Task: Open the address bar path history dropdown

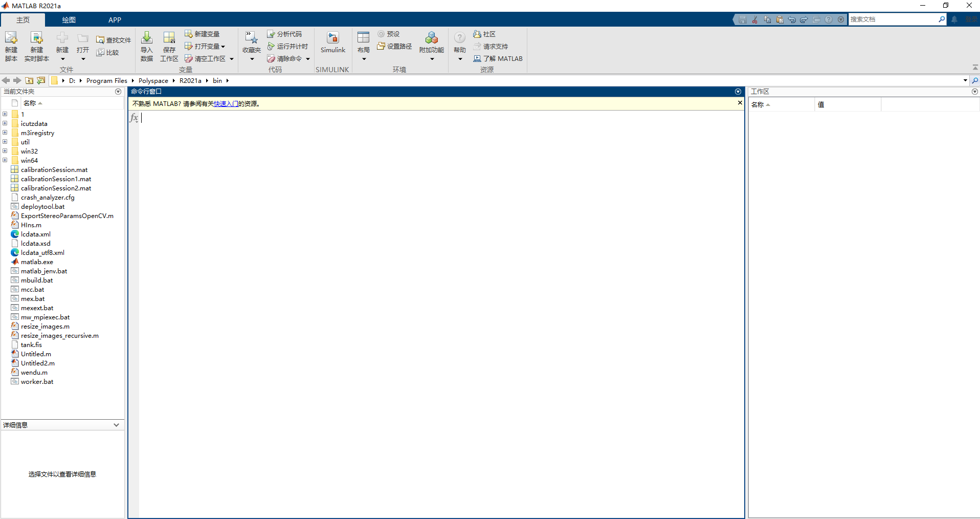Action: (x=965, y=80)
